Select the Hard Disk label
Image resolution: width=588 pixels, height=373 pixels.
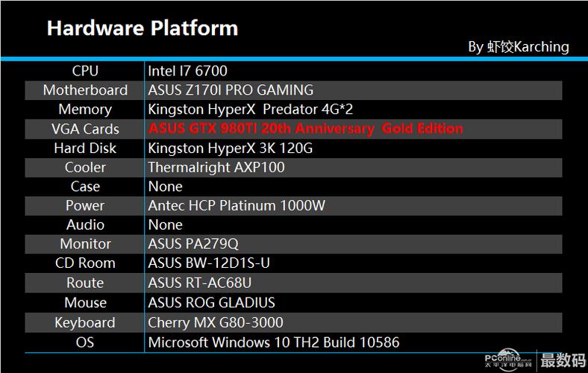85,148
